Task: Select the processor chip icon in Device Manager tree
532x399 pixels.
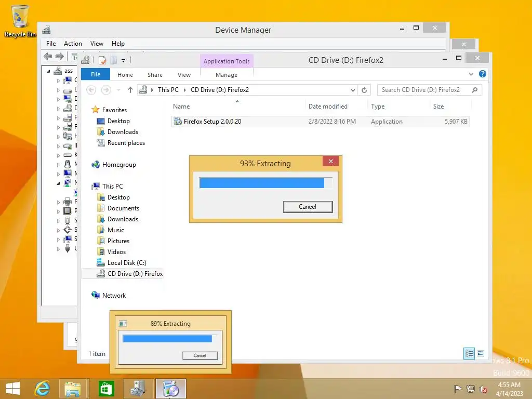Action: coord(68,211)
